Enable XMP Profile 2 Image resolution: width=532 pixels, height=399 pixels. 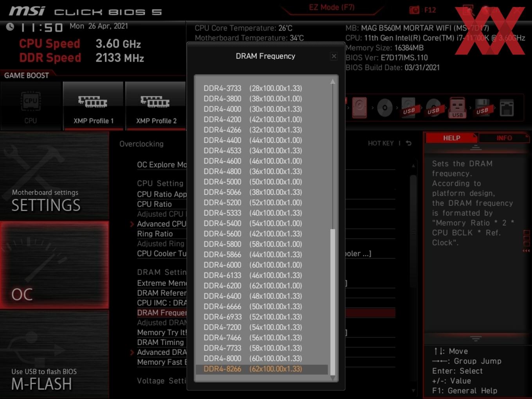[x=156, y=106]
